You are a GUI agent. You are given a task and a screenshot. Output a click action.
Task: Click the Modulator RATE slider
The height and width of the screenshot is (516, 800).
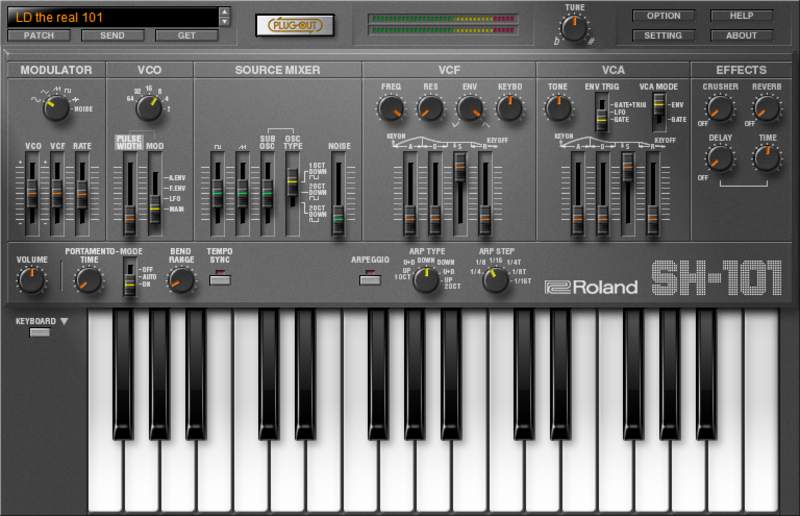coord(82,194)
